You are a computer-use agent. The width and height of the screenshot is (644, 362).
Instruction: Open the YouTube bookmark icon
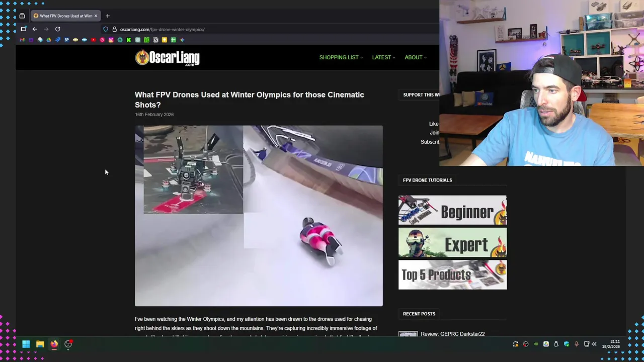(x=94, y=40)
